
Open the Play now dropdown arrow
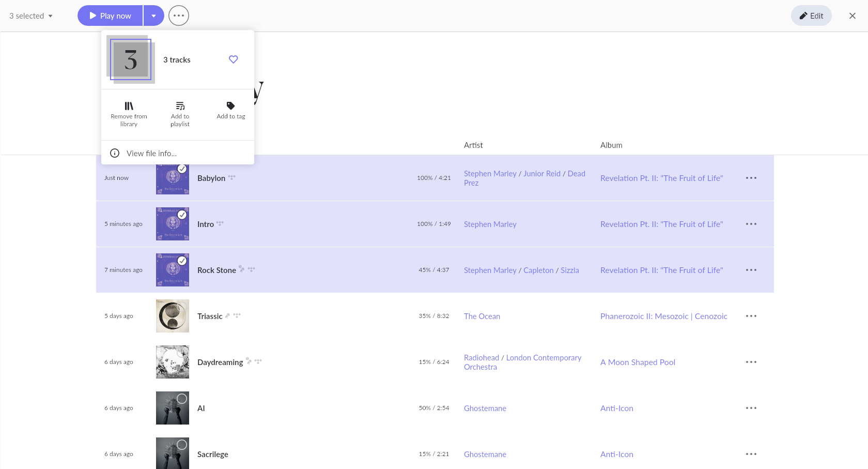[x=154, y=16]
